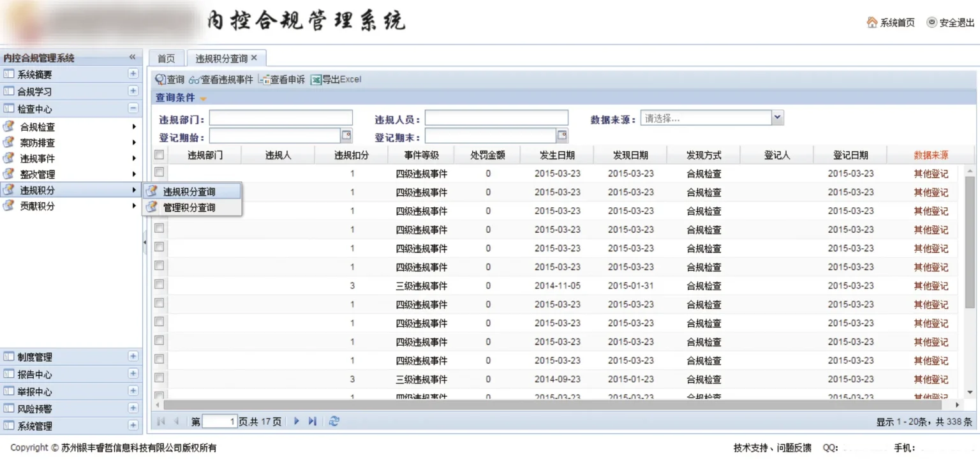Viewport: 980px width, 460px height.
Task: Click the 安全退出 logout link
Action: (951, 22)
